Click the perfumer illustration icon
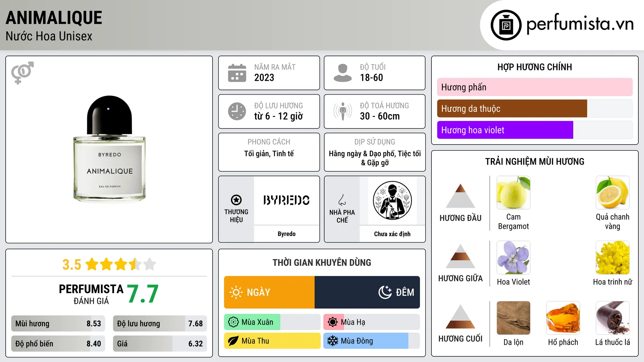Image resolution: width=644 pixels, height=362 pixels. click(x=392, y=200)
